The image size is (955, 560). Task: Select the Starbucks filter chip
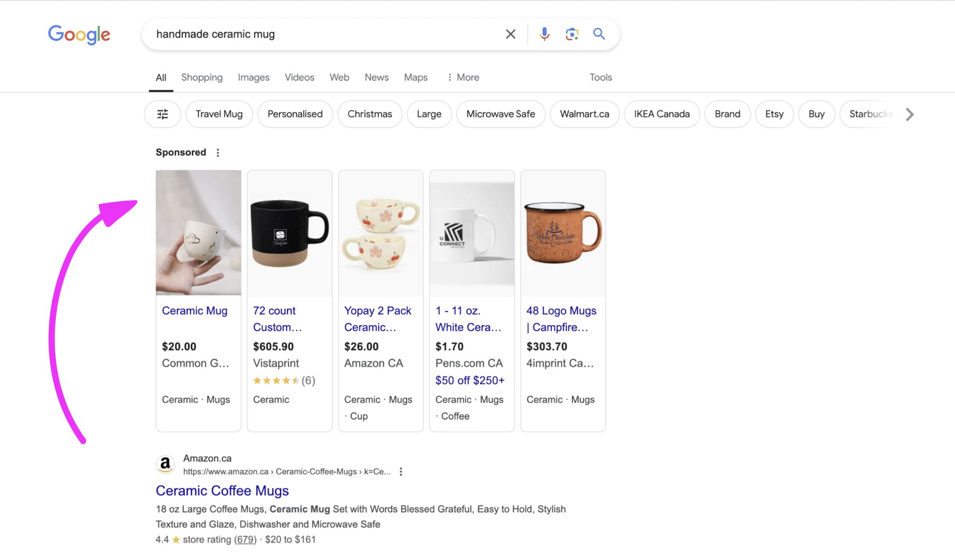pos(870,114)
